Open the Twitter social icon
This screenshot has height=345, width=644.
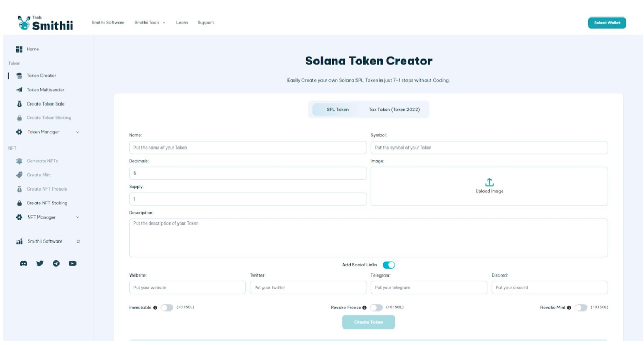[40, 263]
